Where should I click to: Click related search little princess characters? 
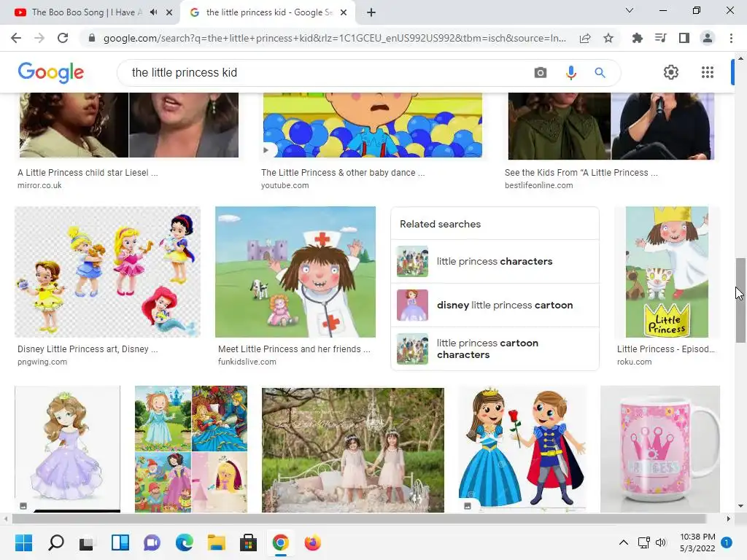coord(495,262)
